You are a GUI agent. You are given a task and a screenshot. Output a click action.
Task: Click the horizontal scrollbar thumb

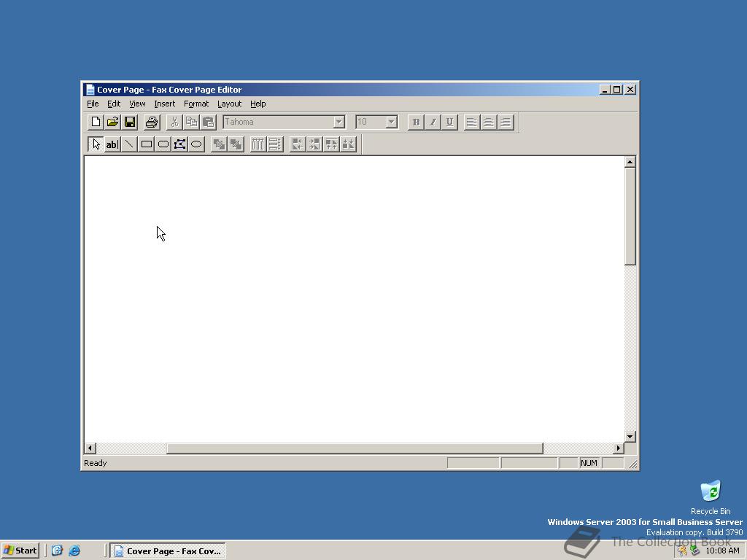(x=355, y=448)
